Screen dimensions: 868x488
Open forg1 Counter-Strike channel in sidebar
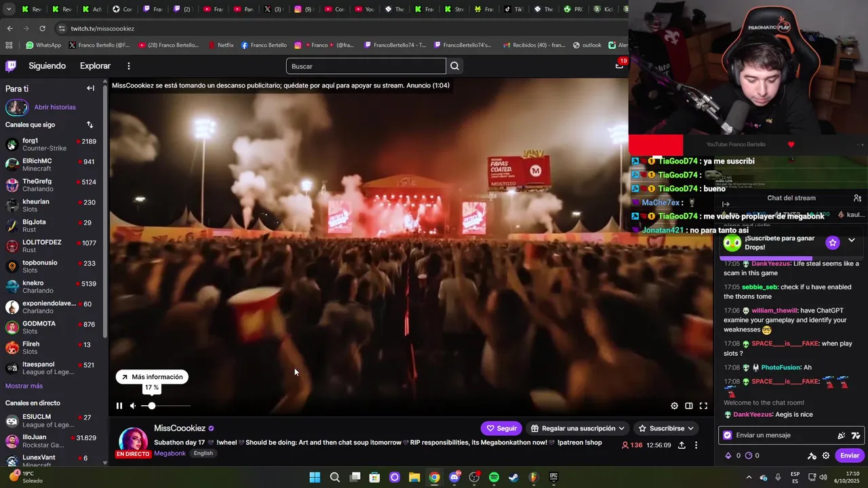coord(52,144)
